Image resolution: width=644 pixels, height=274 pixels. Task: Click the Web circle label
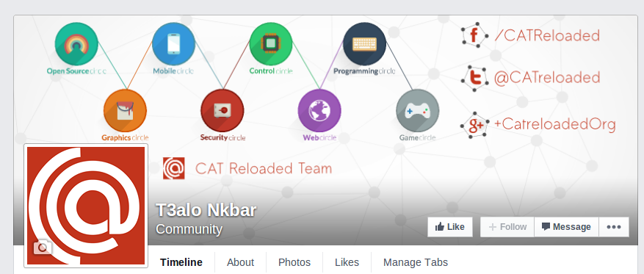pyautogui.click(x=319, y=137)
